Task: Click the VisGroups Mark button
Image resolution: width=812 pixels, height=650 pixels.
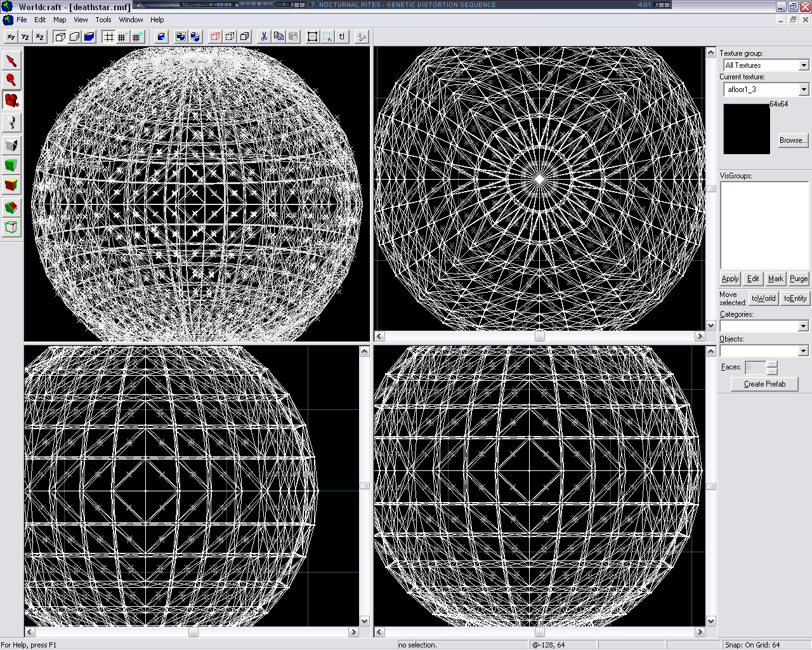Action: click(x=776, y=279)
